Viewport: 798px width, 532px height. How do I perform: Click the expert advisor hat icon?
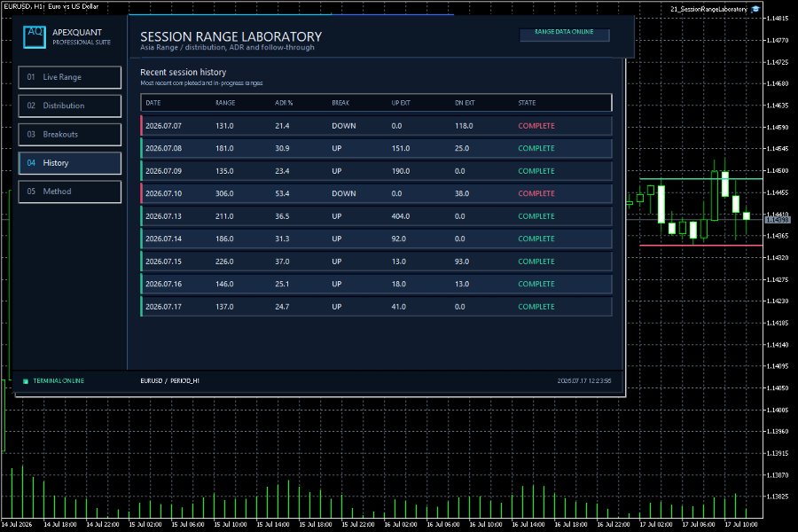click(x=755, y=9)
